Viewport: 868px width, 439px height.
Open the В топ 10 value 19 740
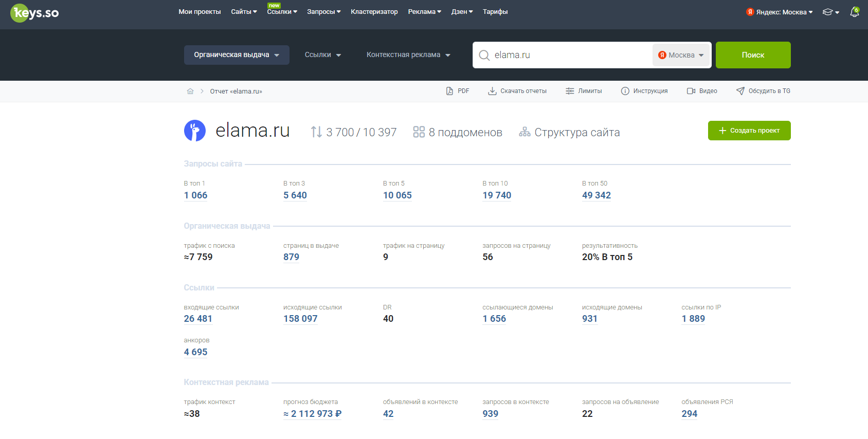(x=497, y=195)
